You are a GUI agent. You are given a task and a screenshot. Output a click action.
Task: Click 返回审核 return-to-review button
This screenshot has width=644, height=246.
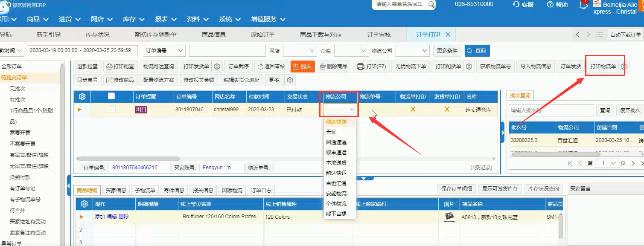tap(271, 67)
